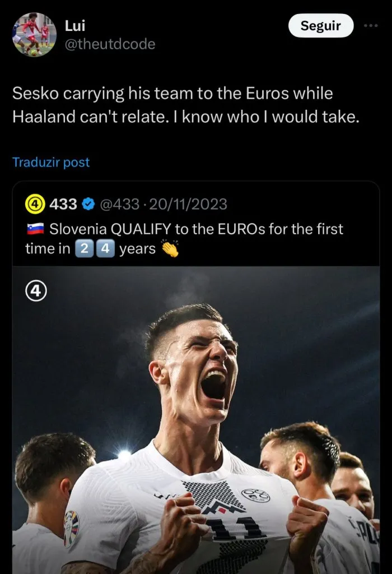Click the Slovenia flag emoji
Image resolution: width=392 pixels, height=574 pixels.
click(35, 229)
